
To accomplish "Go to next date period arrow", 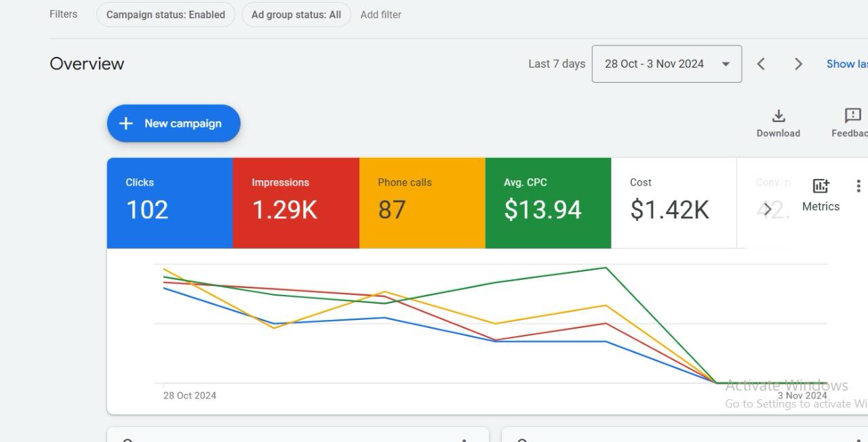I will [x=798, y=64].
